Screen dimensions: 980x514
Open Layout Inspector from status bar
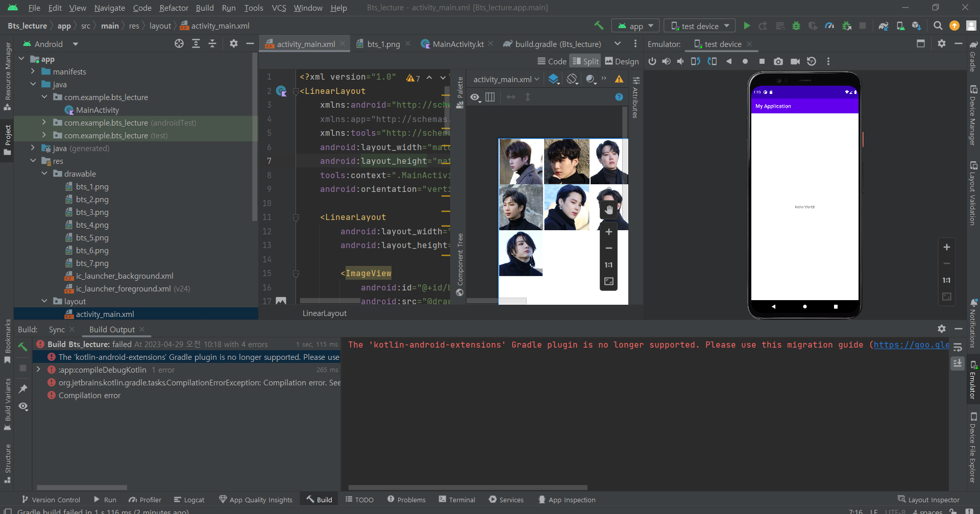coord(928,500)
